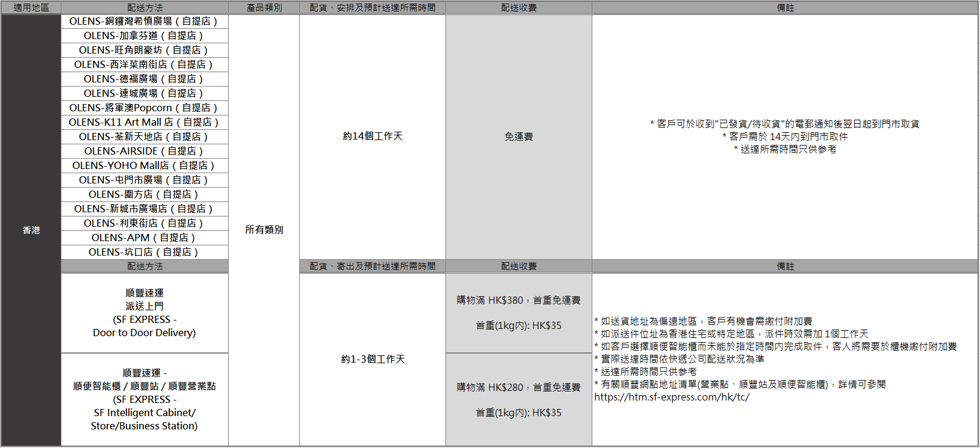Click the 實際送達時間依快遞公司配送狀況為準 note
This screenshot has width=980, height=448.
[680, 359]
